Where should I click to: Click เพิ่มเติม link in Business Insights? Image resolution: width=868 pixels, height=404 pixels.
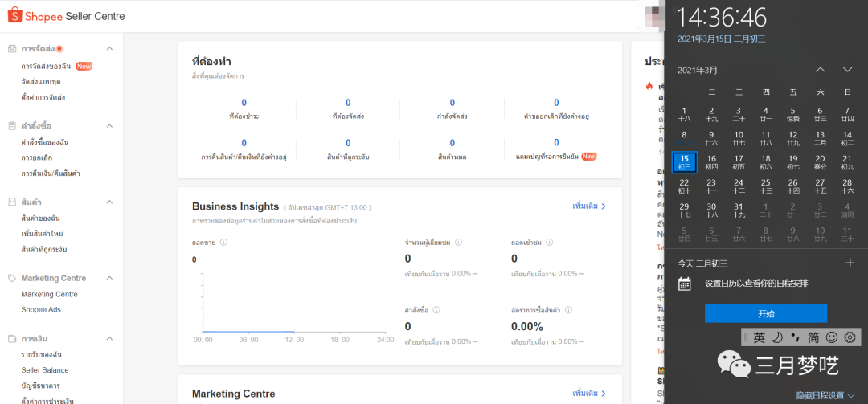tap(589, 206)
